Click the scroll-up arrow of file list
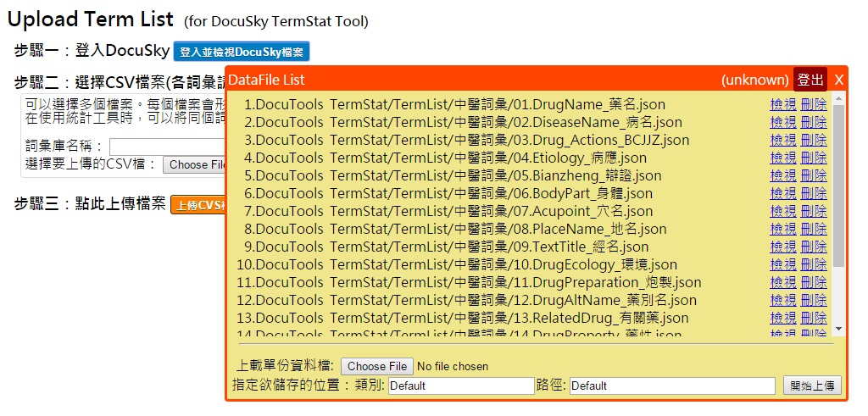Image resolution: width=868 pixels, height=416 pixels. 838,99
